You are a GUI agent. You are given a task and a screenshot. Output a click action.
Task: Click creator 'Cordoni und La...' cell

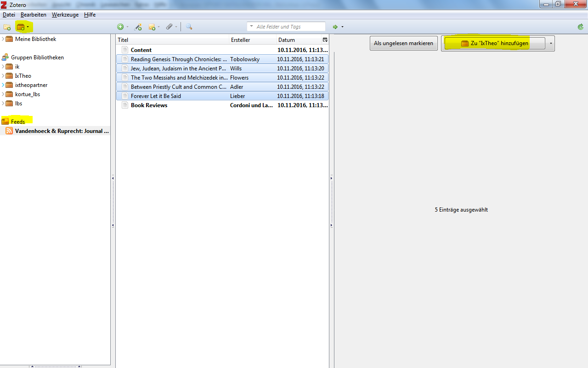click(252, 105)
